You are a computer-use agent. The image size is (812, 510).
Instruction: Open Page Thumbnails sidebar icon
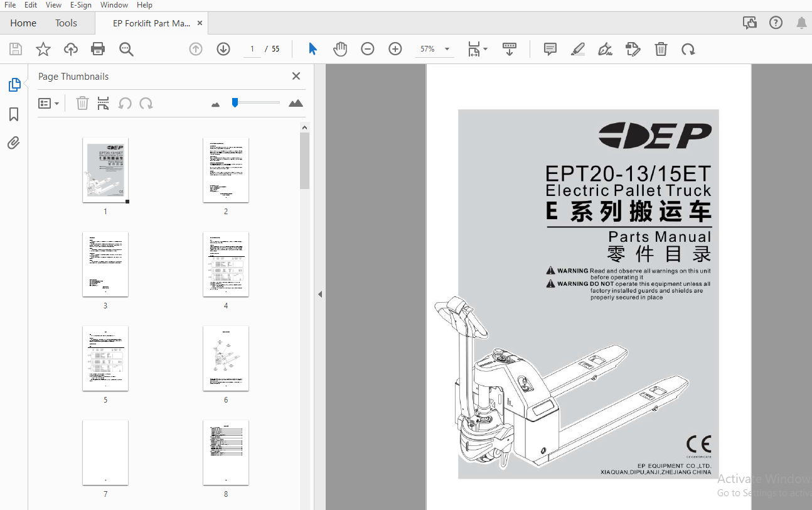point(14,85)
